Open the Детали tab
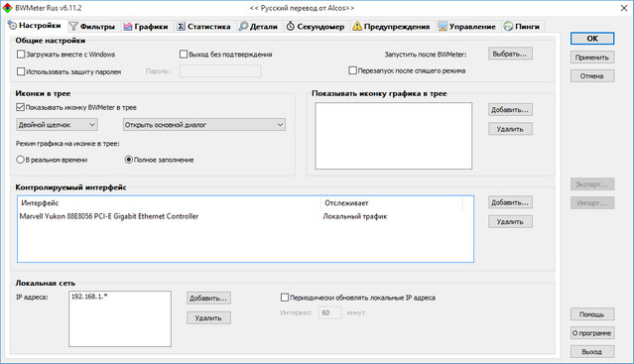The height and width of the screenshot is (364, 634). tap(259, 26)
